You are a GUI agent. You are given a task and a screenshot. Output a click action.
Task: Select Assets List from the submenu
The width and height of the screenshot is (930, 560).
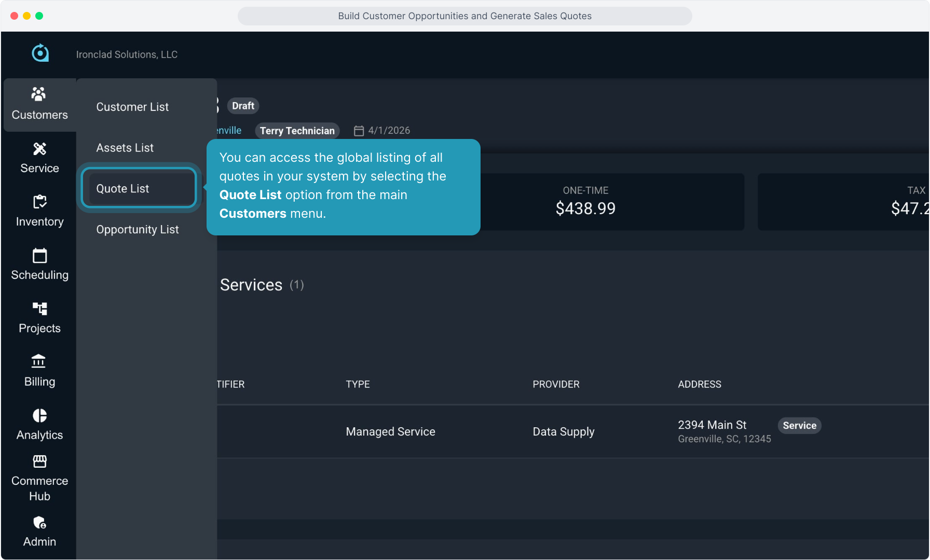click(125, 148)
